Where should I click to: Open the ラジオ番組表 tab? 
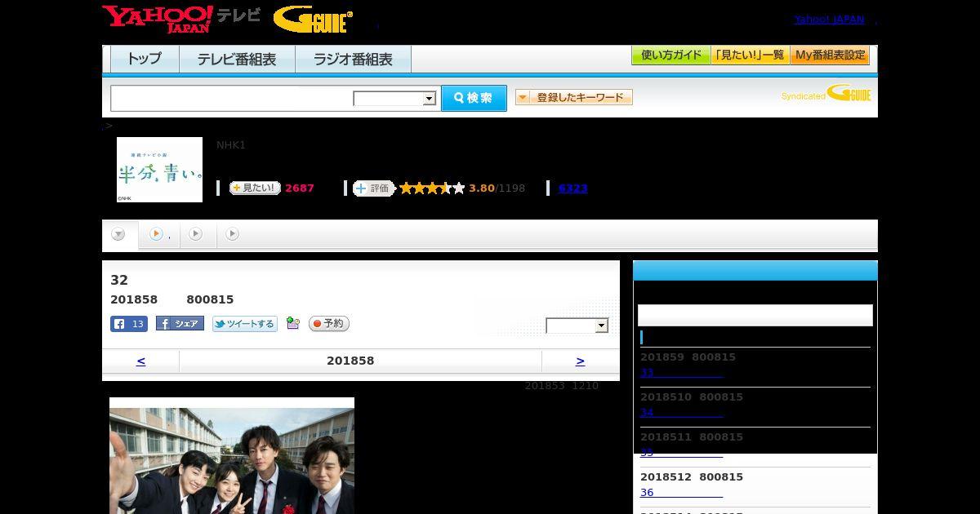(353, 59)
